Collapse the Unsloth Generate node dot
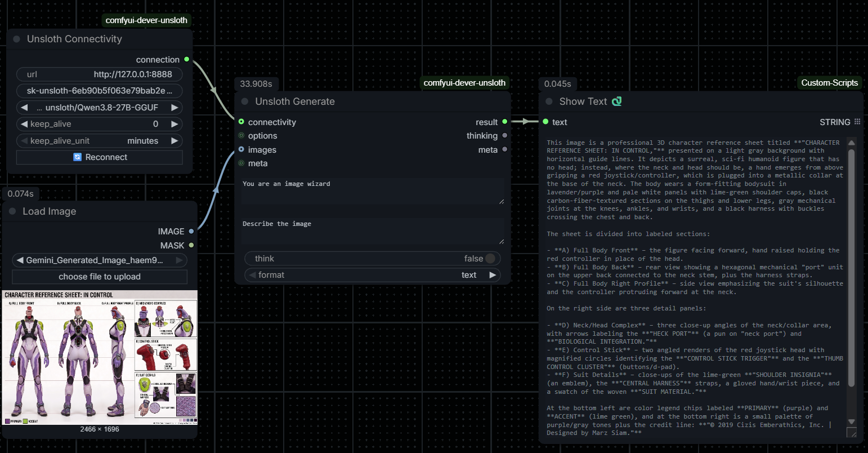Image resolution: width=868 pixels, height=453 pixels. [x=245, y=101]
